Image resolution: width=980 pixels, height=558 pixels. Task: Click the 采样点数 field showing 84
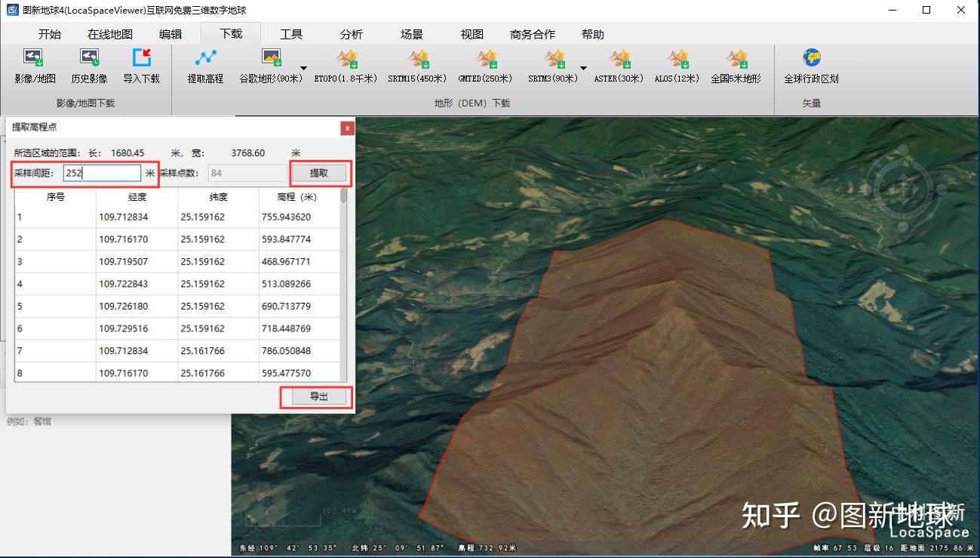(x=247, y=173)
